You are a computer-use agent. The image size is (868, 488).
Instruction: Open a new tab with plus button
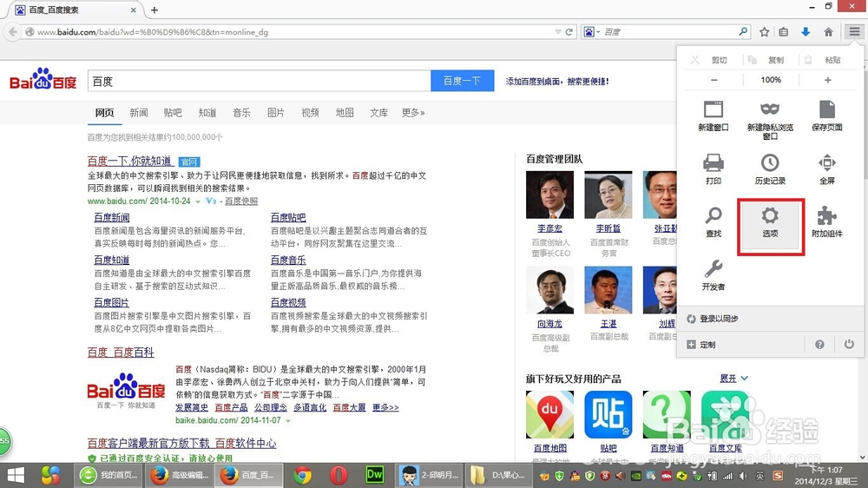pyautogui.click(x=154, y=10)
